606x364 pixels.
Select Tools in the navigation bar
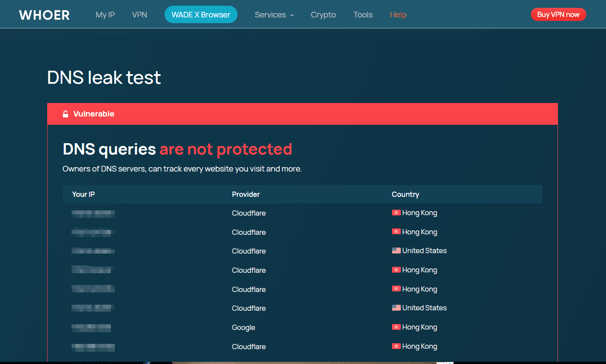(x=363, y=15)
